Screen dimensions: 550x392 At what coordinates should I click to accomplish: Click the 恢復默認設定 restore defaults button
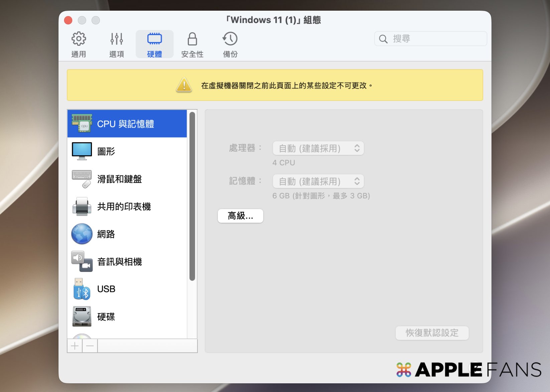pyautogui.click(x=432, y=333)
